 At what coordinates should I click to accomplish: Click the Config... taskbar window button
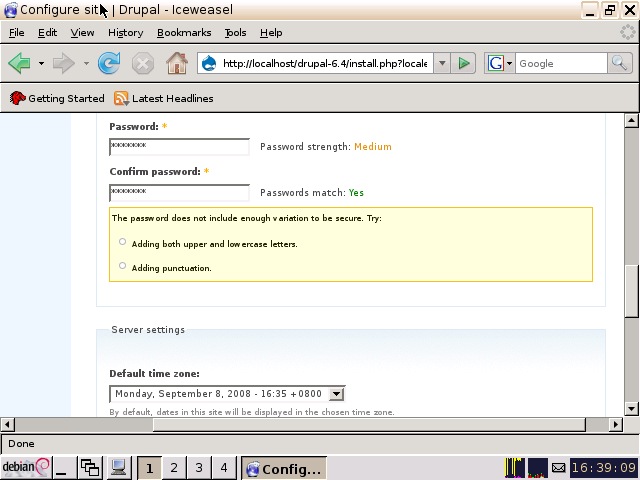pos(284,469)
